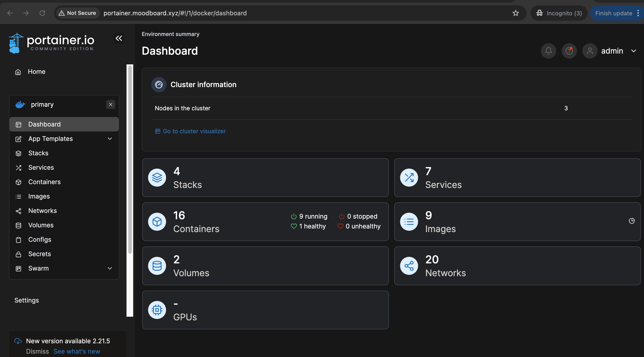The image size is (644, 357).
Task: Open Containers in the sidebar
Action: pyautogui.click(x=44, y=182)
